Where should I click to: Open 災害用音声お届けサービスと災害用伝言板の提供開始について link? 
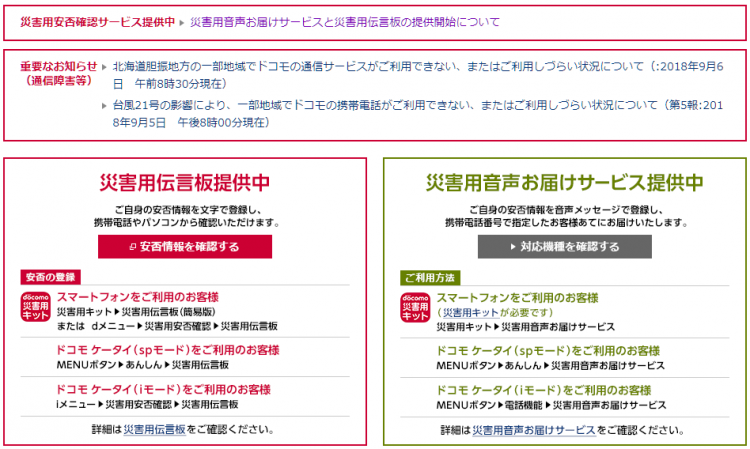click(x=344, y=22)
